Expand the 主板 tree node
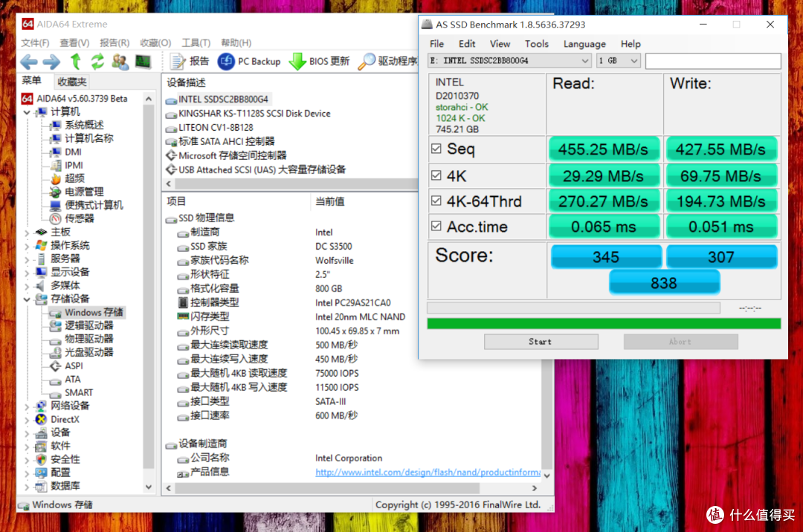Image resolution: width=803 pixels, height=532 pixels. [27, 233]
